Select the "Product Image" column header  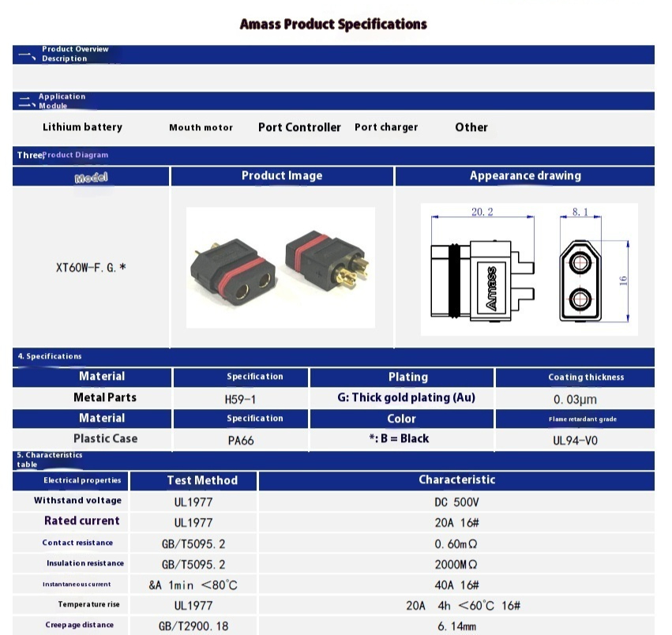282,175
